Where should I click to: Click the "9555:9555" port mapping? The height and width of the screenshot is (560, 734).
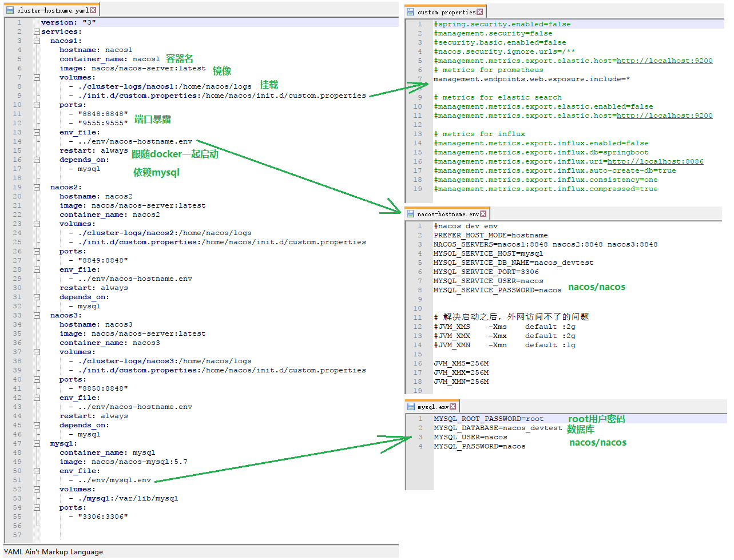pos(103,123)
